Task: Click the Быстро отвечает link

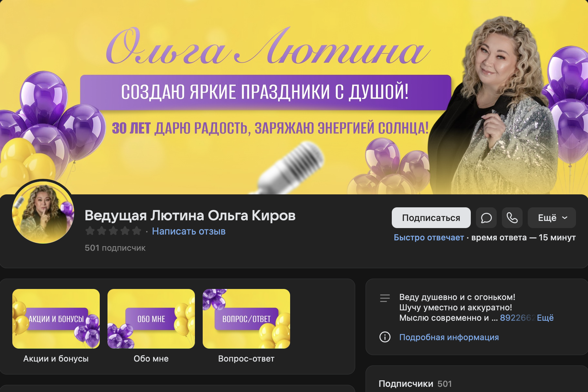Action: [x=429, y=237]
